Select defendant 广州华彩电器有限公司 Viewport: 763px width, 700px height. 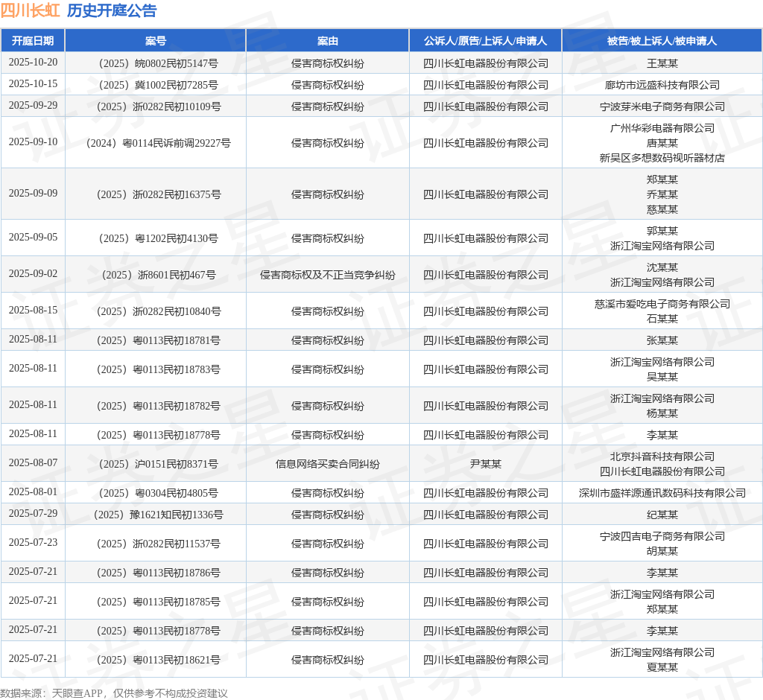[x=662, y=128]
